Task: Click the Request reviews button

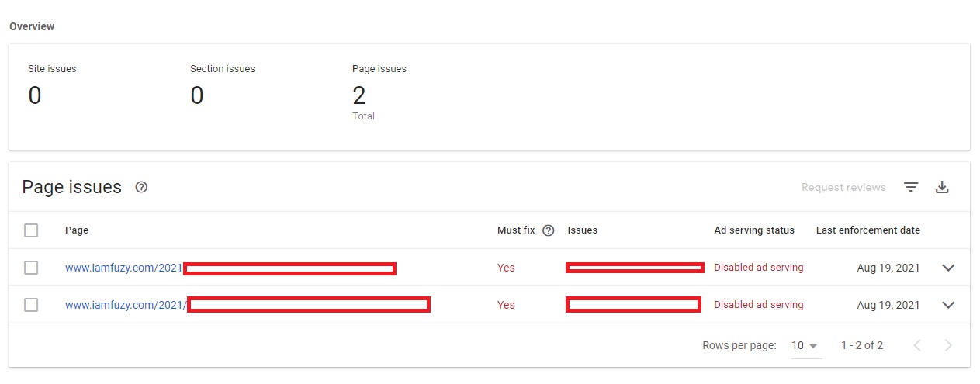Action: pyautogui.click(x=843, y=187)
